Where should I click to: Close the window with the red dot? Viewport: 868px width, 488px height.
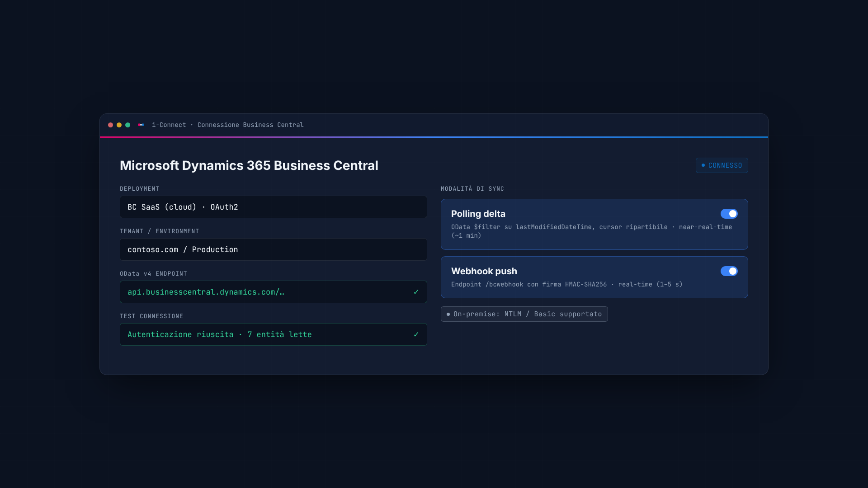click(x=110, y=125)
